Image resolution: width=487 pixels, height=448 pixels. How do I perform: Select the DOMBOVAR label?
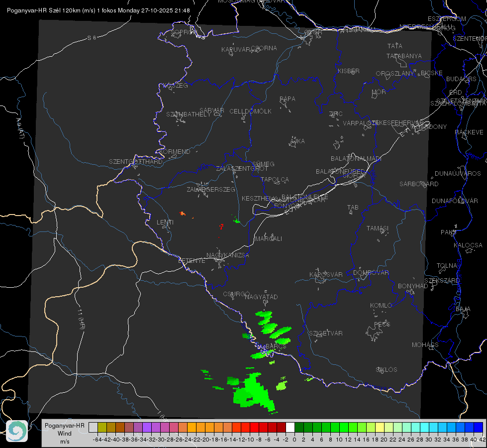coord(371,273)
